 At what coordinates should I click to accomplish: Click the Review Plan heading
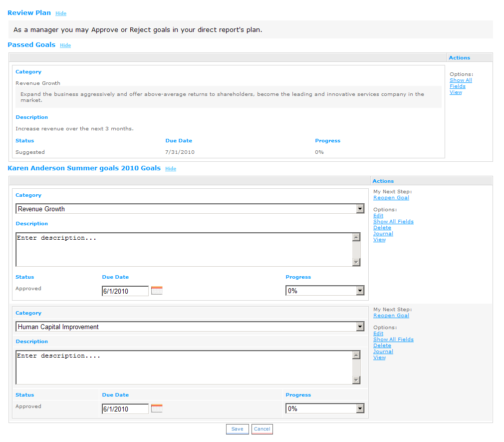click(x=29, y=13)
